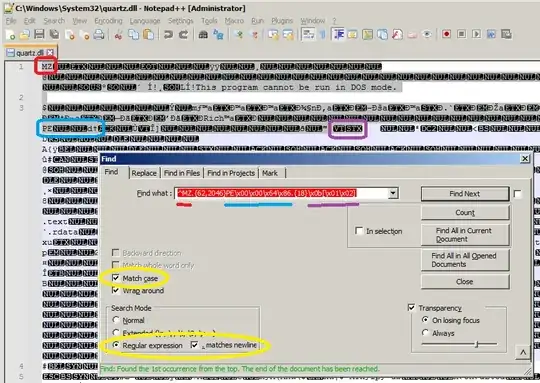This screenshot has height=383, width=540.
Task: Save the file with the floppy disk icon
Action: pos(39,34)
